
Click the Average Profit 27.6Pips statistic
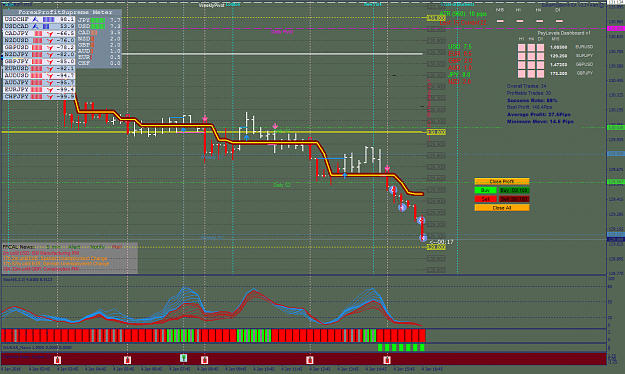pyautogui.click(x=539, y=114)
